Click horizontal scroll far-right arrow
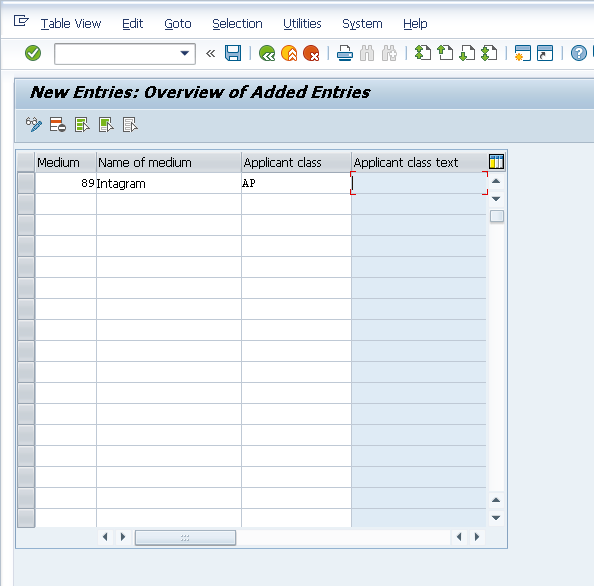 coord(477,537)
